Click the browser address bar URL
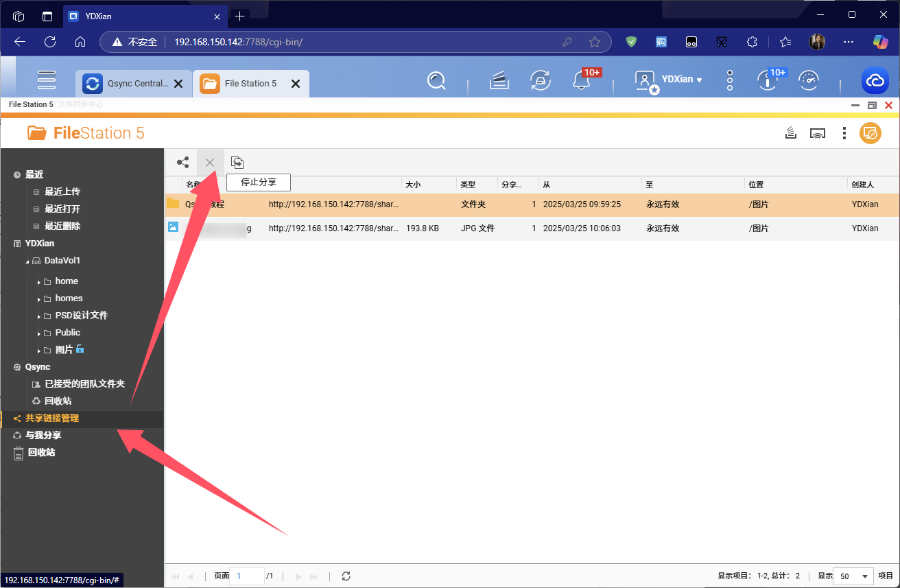This screenshot has height=588, width=900. (x=238, y=42)
